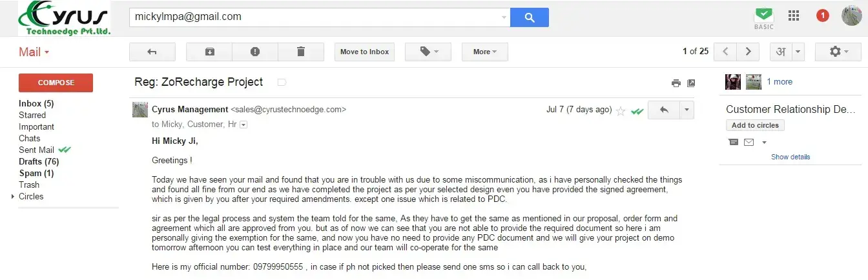
Task: Expand the Circles label in sidebar
Action: (x=13, y=196)
